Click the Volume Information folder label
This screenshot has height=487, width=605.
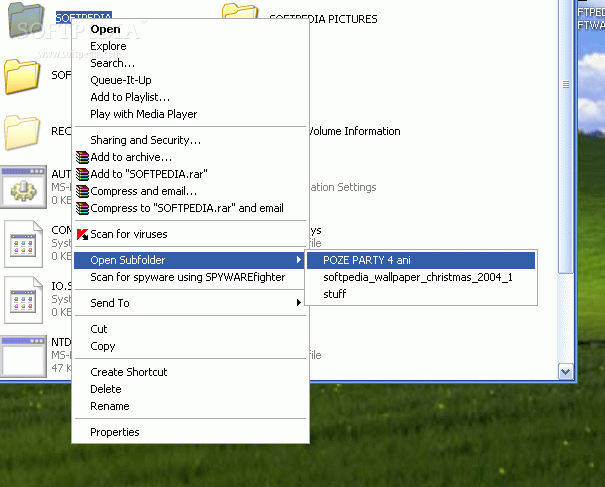tap(354, 131)
